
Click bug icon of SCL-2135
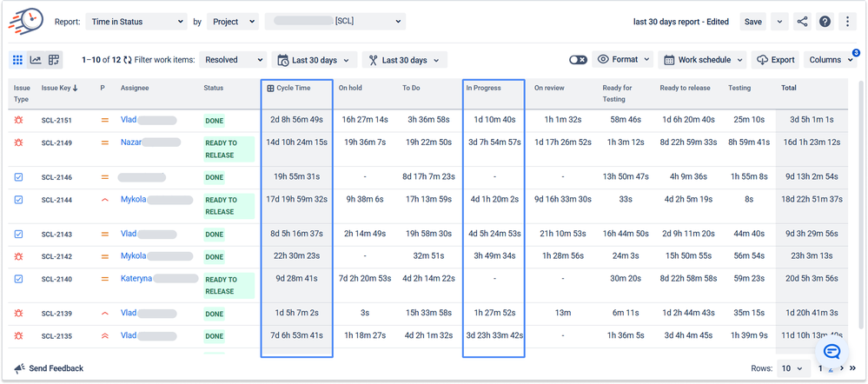18,336
